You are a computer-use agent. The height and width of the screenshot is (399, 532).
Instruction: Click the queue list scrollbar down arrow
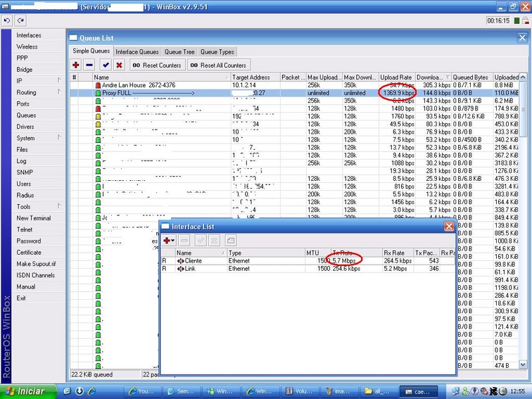(x=523, y=364)
